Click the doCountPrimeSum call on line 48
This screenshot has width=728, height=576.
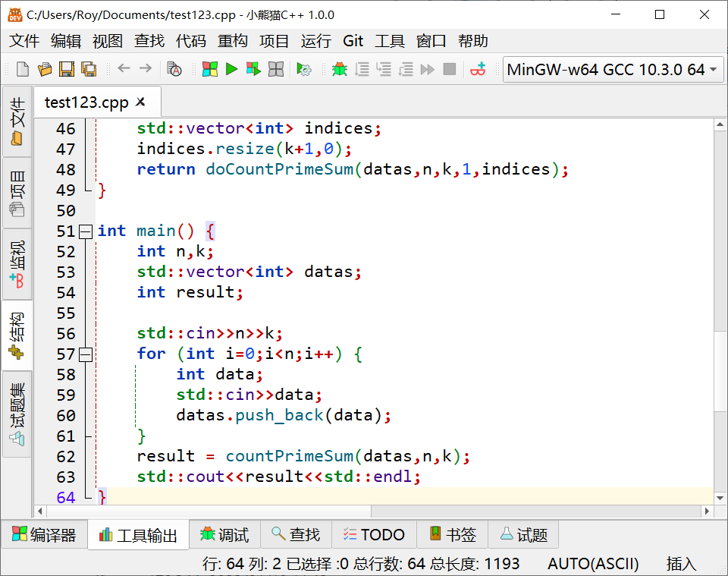(280, 169)
